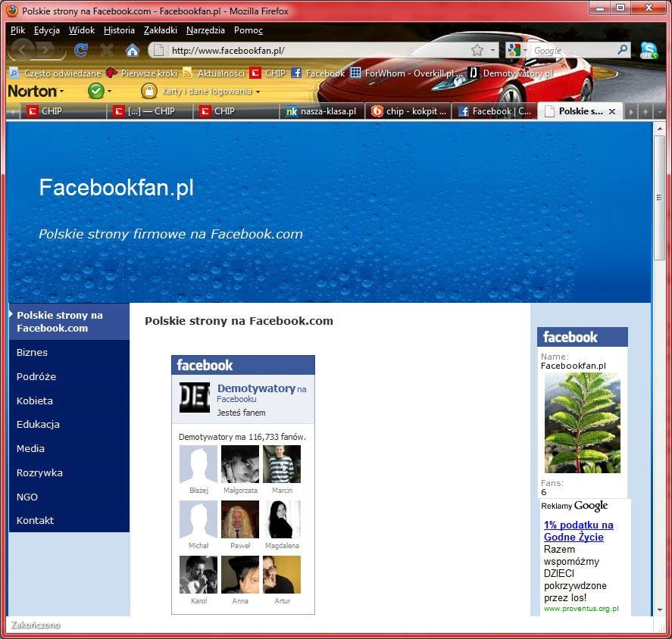Click the Facebookfan.pl fern leaf image
Viewport: 672px width, 639px height.
[582, 422]
